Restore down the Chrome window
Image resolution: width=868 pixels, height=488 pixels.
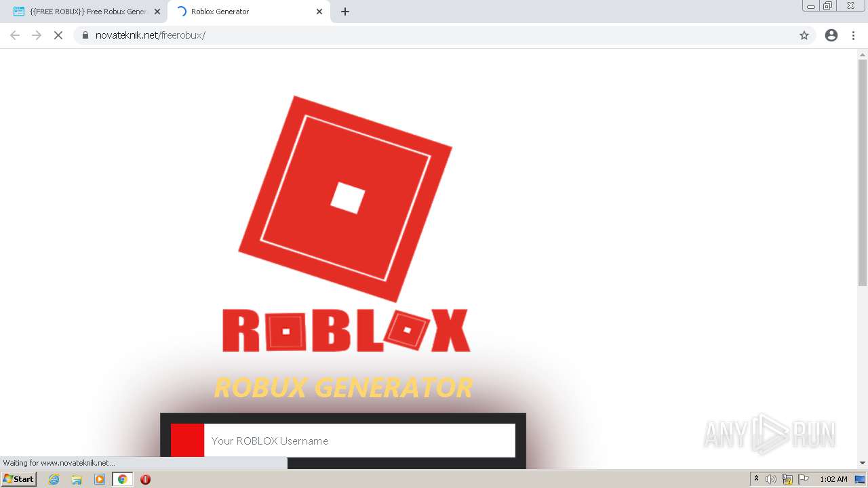coord(828,6)
